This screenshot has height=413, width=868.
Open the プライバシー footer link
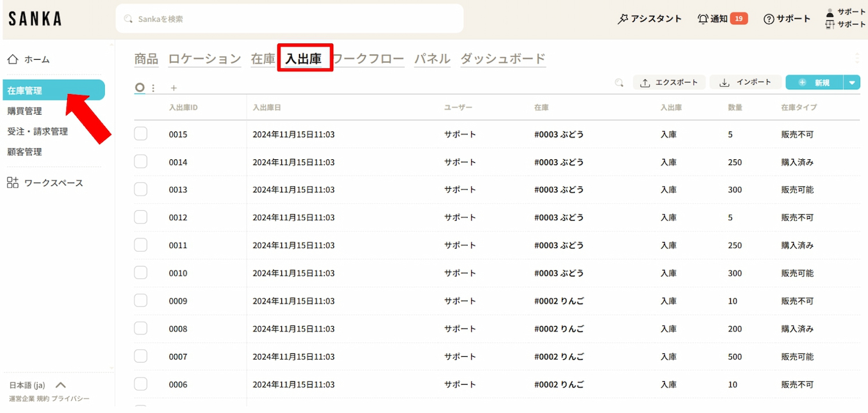(71, 399)
